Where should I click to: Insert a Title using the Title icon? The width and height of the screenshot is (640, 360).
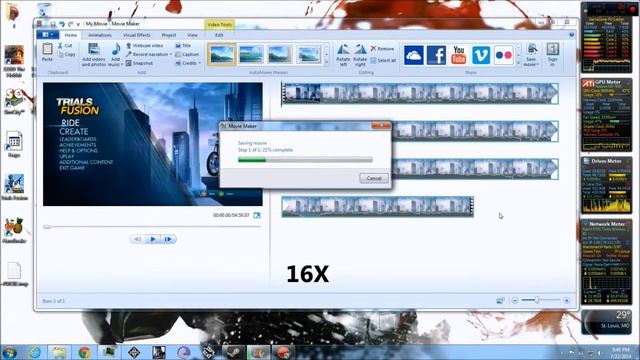pyautogui.click(x=178, y=46)
